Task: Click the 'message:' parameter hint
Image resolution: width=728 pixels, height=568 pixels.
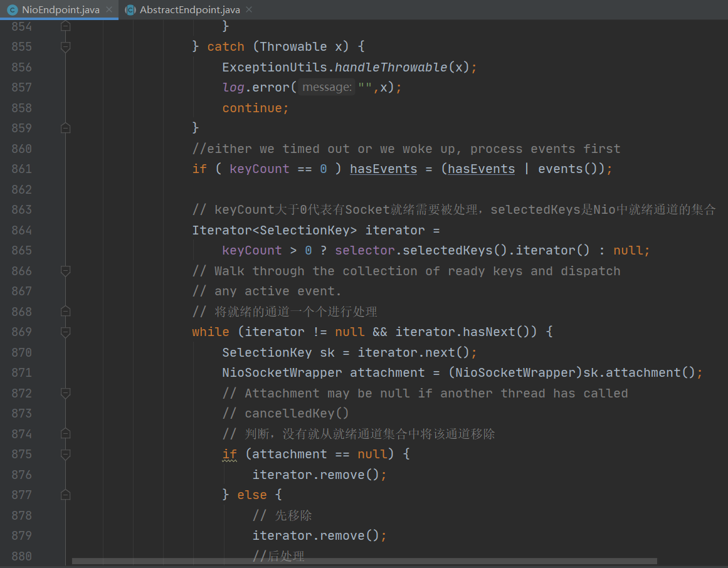Action: (x=327, y=87)
